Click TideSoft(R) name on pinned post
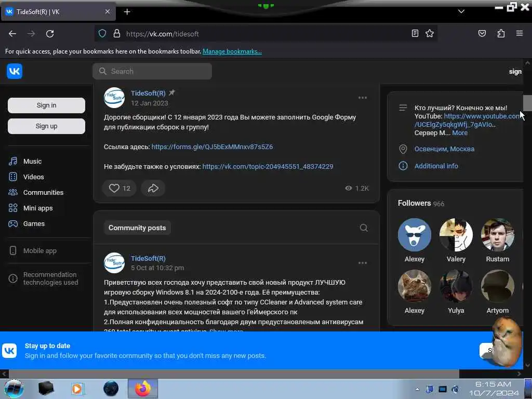 (148, 94)
